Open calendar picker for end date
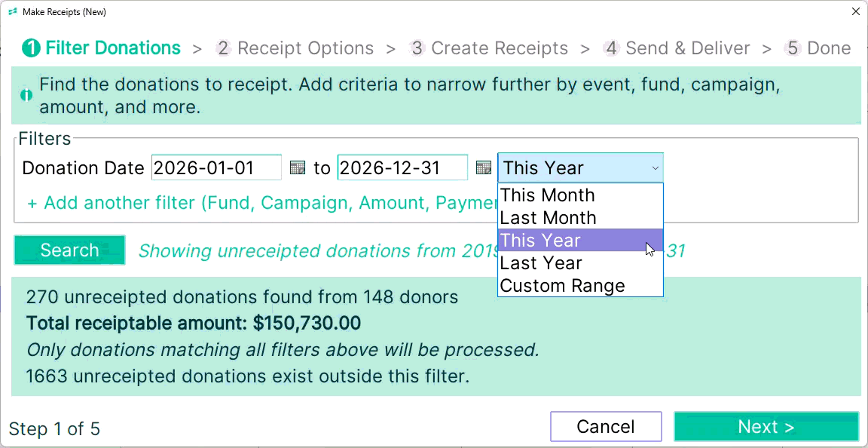This screenshot has width=868, height=448. click(484, 167)
